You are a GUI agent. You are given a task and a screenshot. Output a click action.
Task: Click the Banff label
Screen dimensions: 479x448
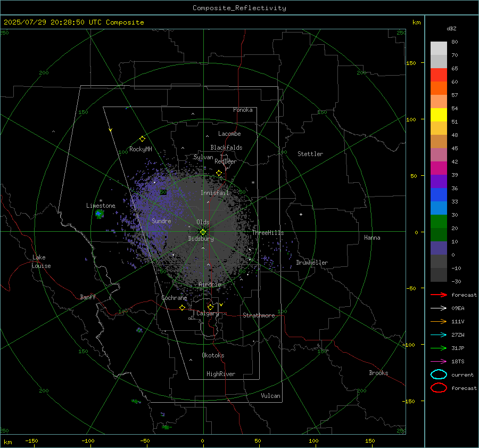click(88, 297)
